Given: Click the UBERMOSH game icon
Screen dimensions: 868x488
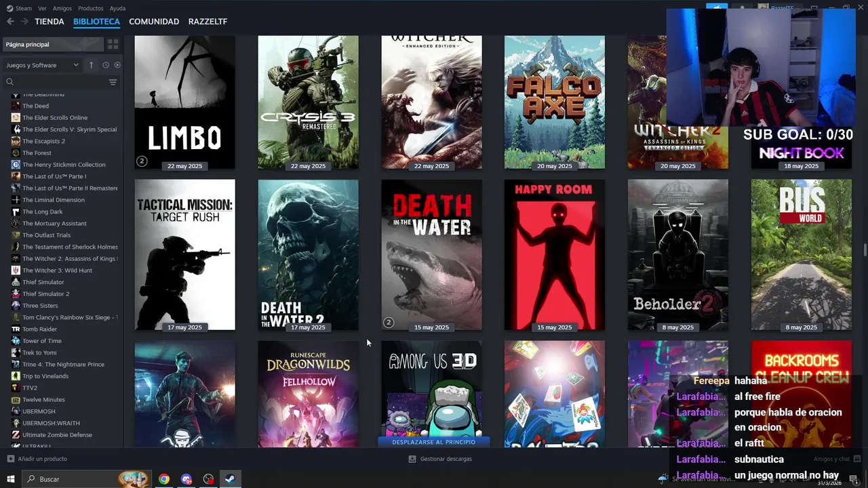Looking at the screenshot, I should 16,411.
